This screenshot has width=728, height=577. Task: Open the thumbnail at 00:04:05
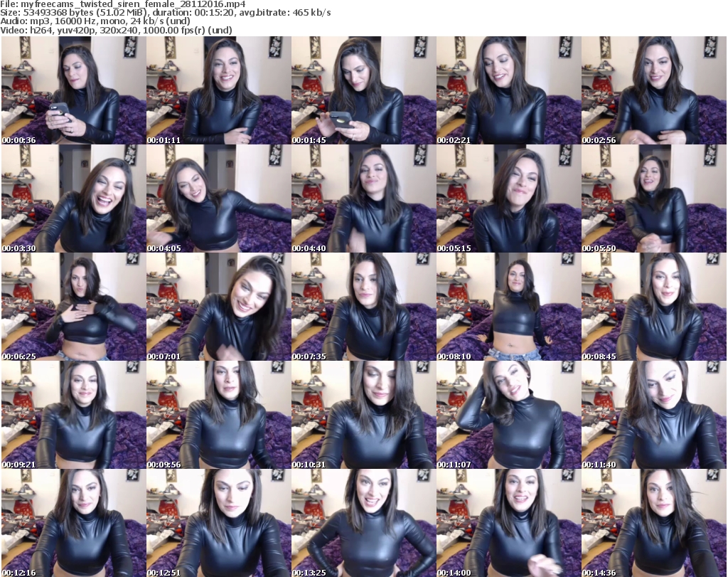tap(219, 198)
